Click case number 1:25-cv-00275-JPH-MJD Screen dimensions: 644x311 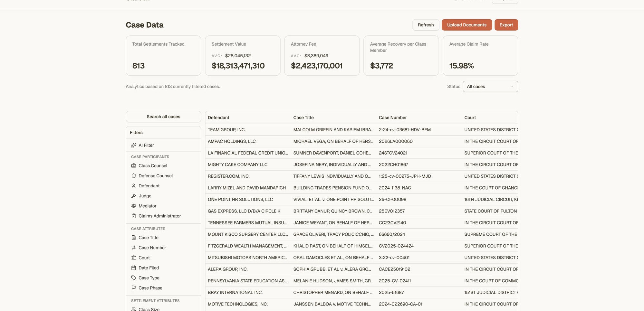point(405,176)
